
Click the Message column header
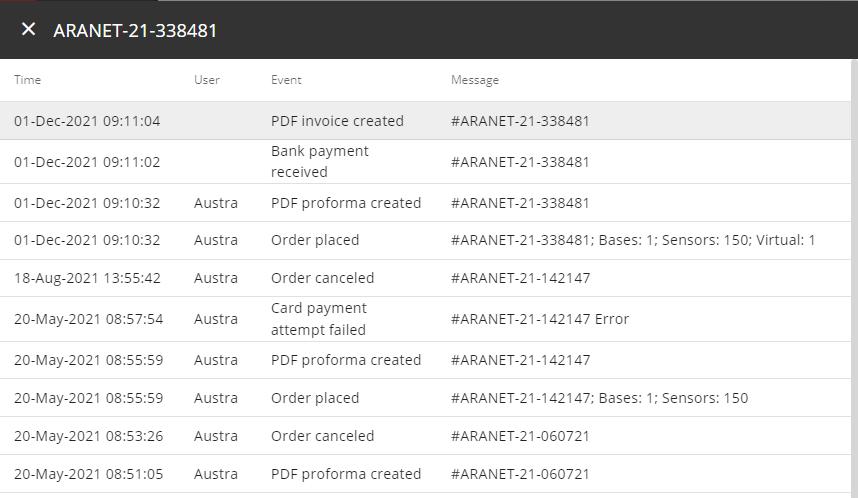tap(475, 80)
